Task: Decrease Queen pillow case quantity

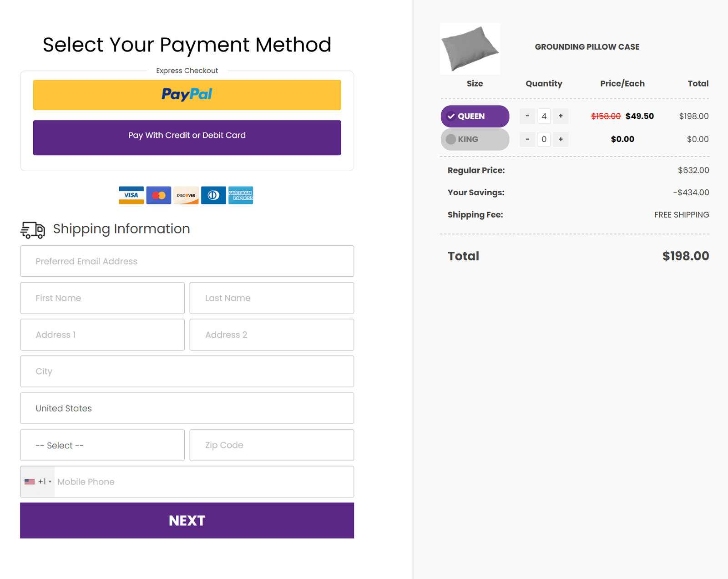Action: click(527, 116)
